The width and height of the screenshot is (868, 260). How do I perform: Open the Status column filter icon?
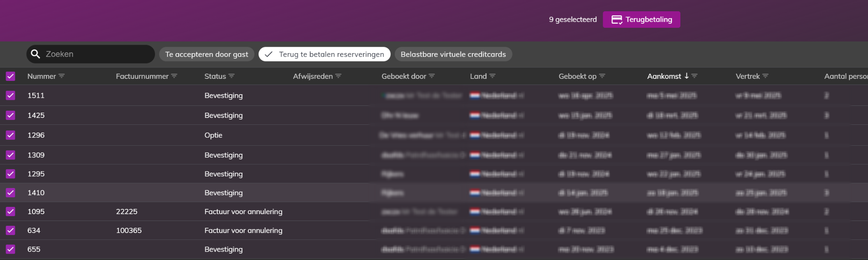pos(231,76)
